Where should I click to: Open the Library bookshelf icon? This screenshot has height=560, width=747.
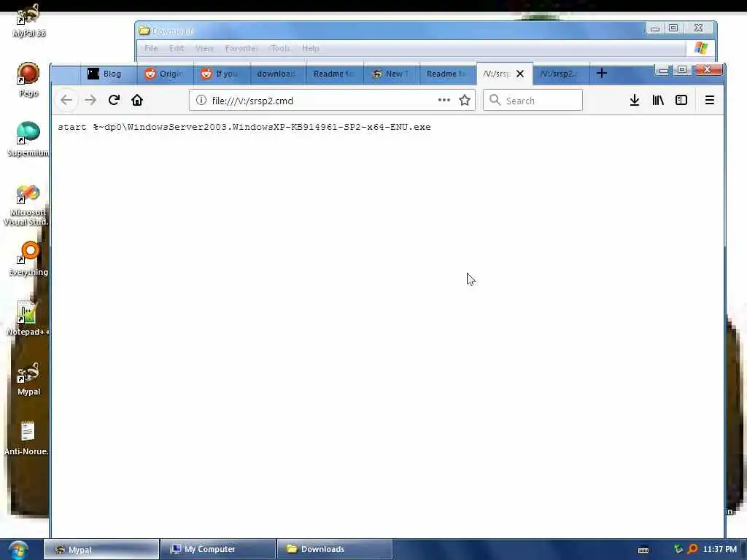(658, 100)
